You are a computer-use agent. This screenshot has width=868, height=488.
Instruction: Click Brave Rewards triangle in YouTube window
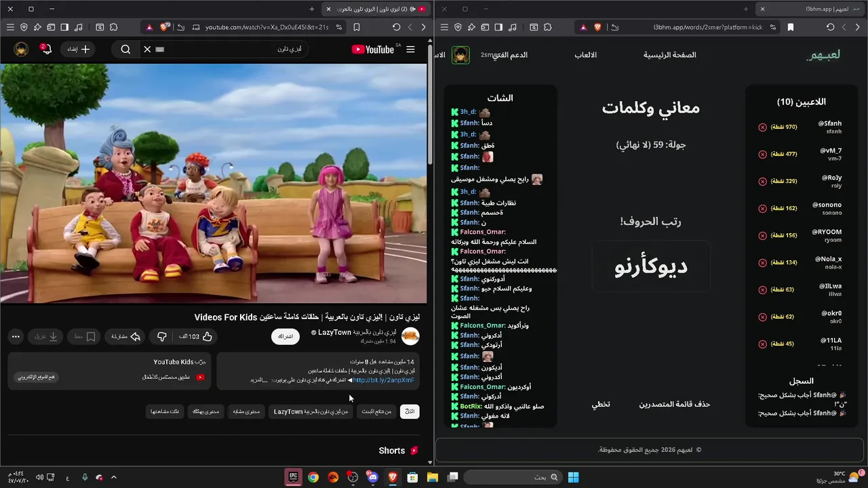[x=149, y=27]
